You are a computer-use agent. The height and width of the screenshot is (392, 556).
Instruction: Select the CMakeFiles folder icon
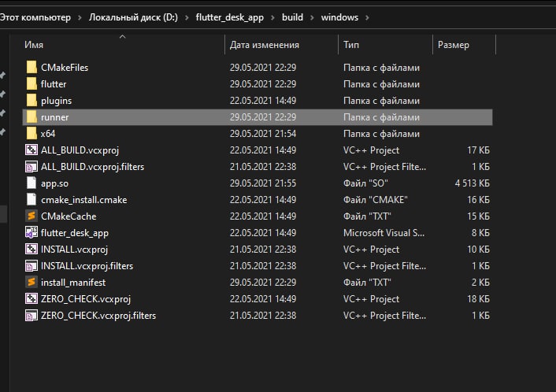[32, 68]
